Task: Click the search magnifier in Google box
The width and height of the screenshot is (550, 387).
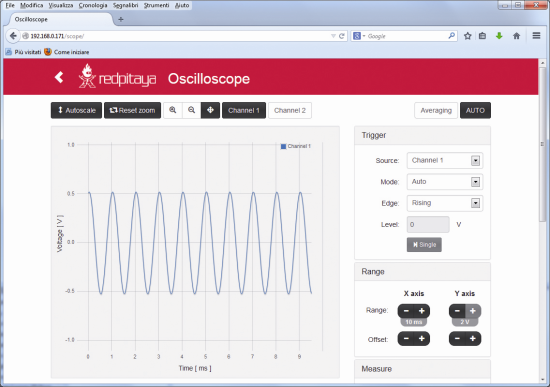Action: click(x=451, y=36)
